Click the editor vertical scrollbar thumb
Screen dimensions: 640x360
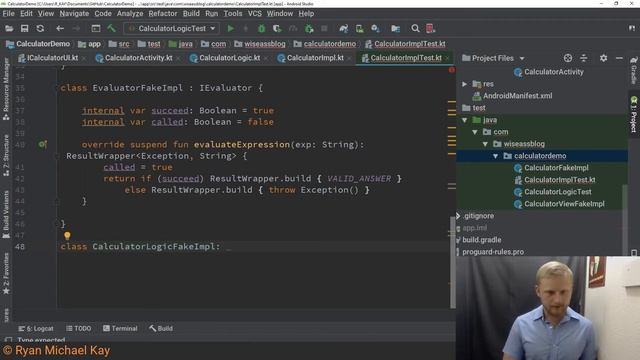tap(453, 261)
